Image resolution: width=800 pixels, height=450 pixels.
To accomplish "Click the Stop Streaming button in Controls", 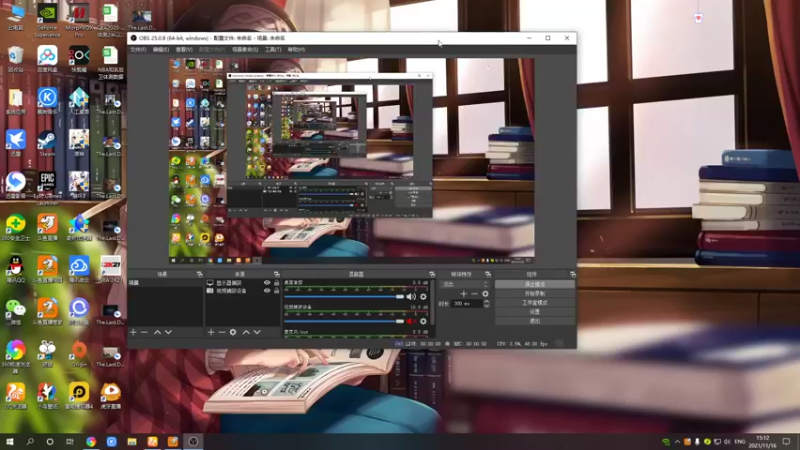I will [x=535, y=284].
